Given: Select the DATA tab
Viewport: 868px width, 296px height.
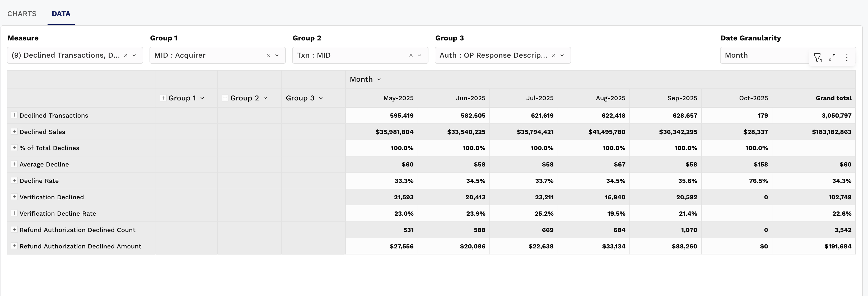Looking at the screenshot, I should pyautogui.click(x=61, y=14).
